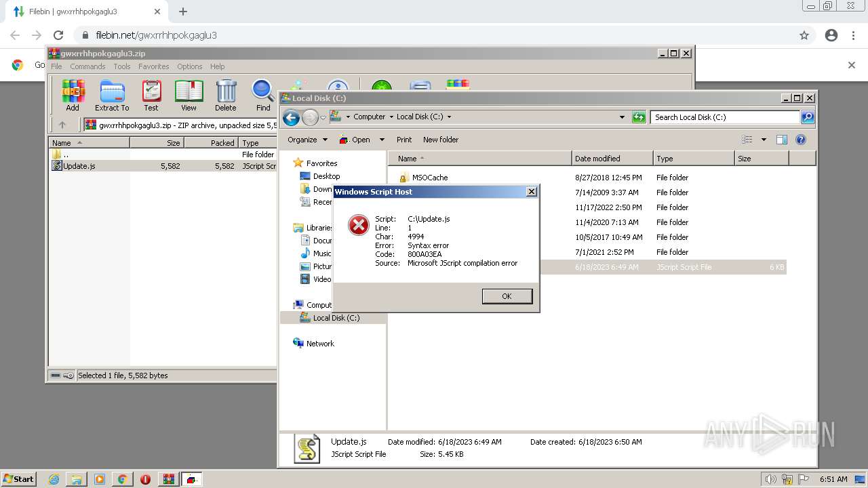This screenshot has width=868, height=488.
Task: Open the MSOCache folder
Action: pyautogui.click(x=430, y=178)
